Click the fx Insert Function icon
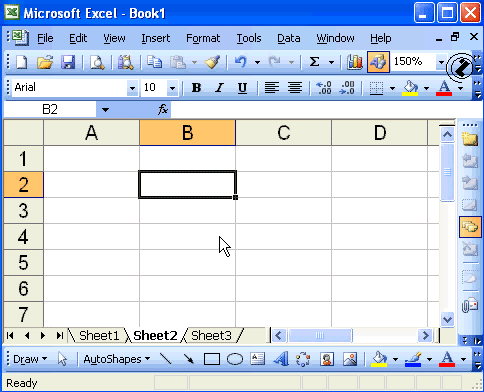The image size is (484, 392). pos(163,109)
